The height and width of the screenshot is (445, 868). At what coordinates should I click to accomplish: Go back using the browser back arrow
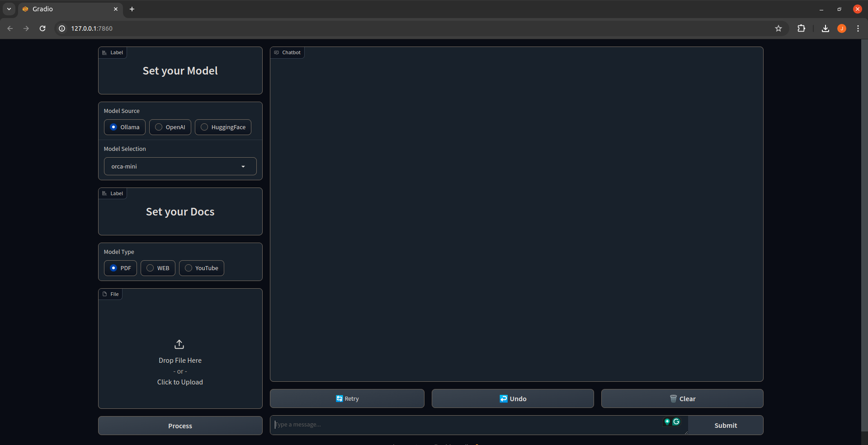coord(10,28)
